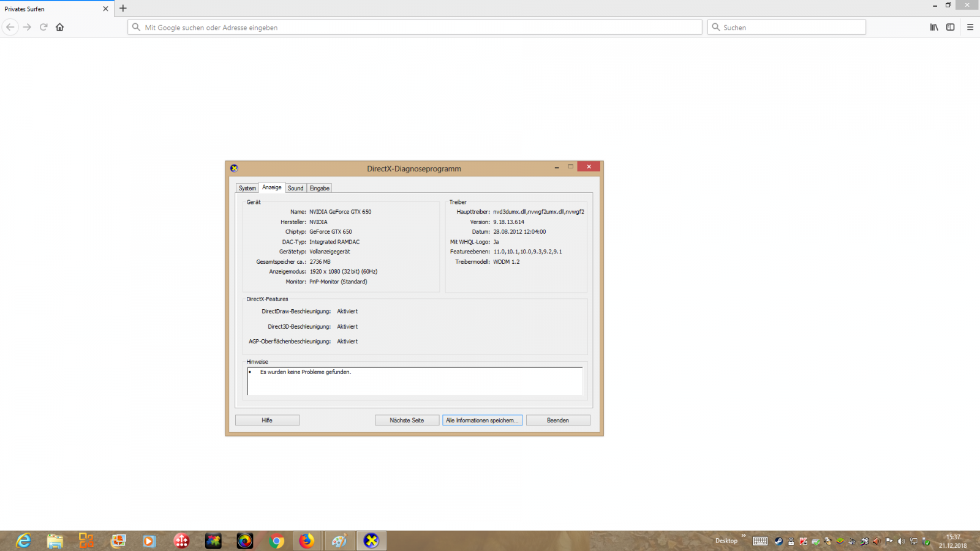Focus the Suchen search field
The image size is (980, 551).
point(790,28)
